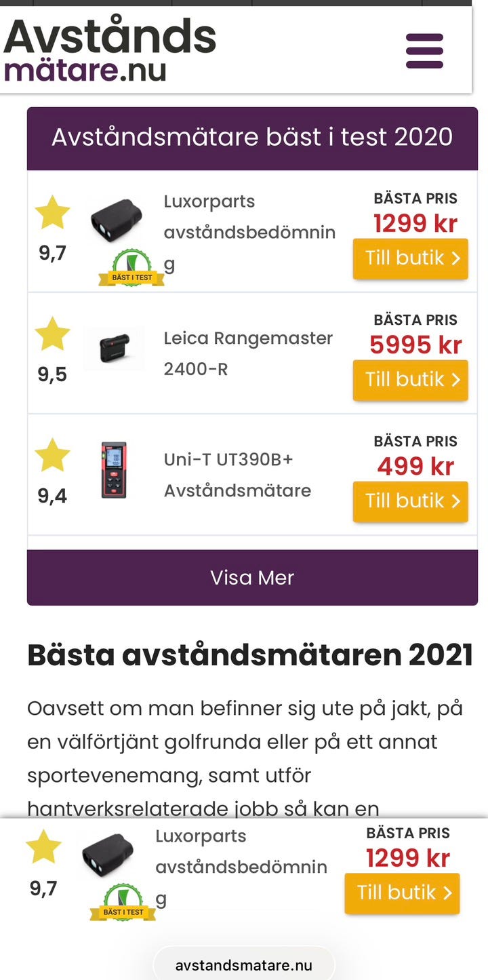
Task: Click Till butik for Uni-T UT390B+
Action: [x=411, y=501]
